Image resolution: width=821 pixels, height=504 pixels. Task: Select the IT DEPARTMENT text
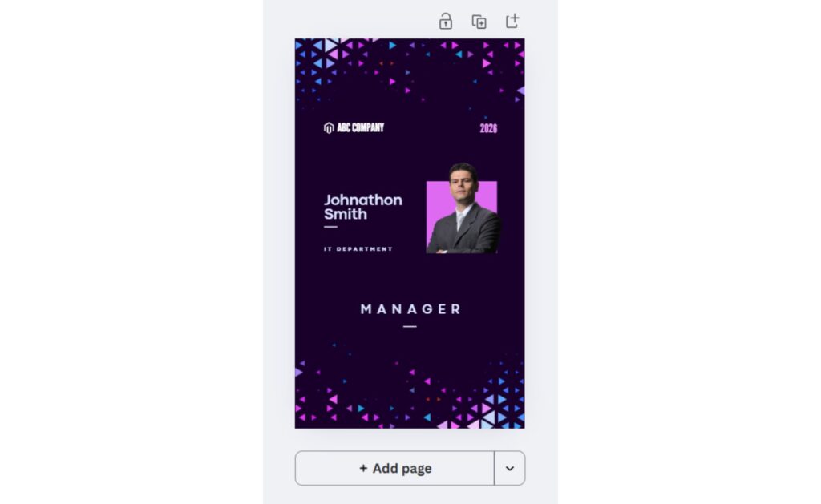point(358,249)
